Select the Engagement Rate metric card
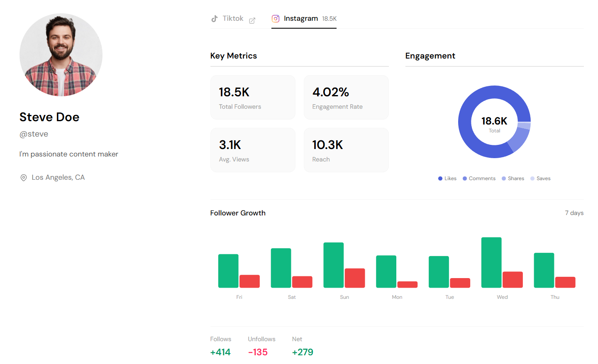Image resolution: width=598 pixels, height=364 pixels. (346, 98)
